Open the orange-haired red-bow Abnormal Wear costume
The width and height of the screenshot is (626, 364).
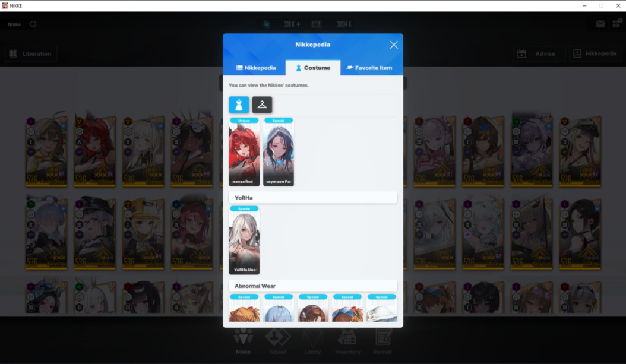(244, 308)
